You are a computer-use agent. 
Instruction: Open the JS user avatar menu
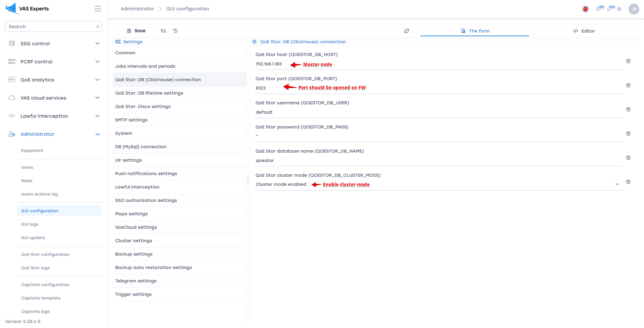click(634, 9)
